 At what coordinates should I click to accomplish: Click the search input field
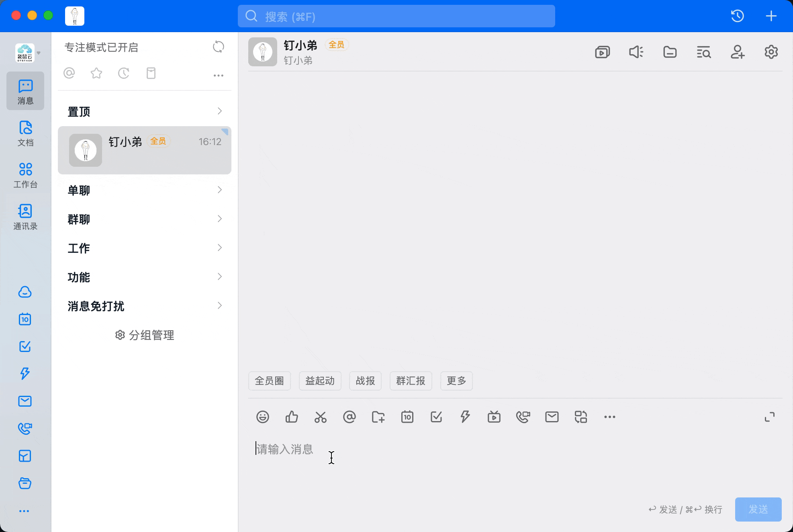click(x=396, y=16)
